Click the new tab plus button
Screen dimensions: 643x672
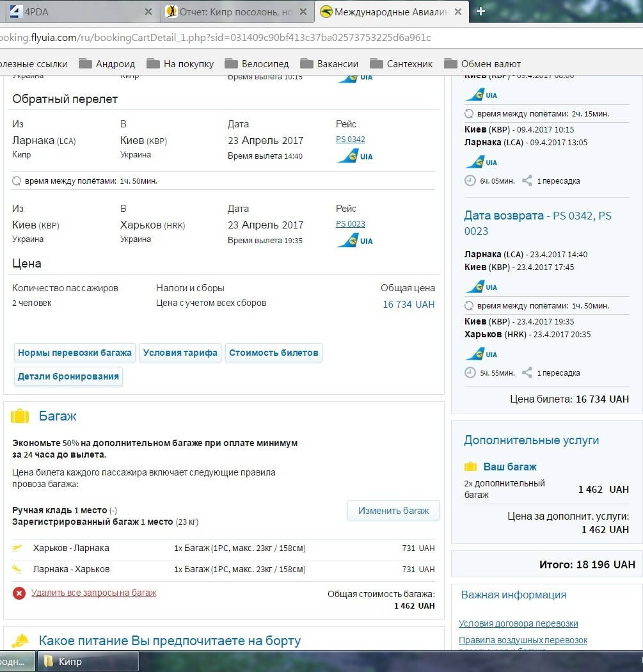click(481, 12)
